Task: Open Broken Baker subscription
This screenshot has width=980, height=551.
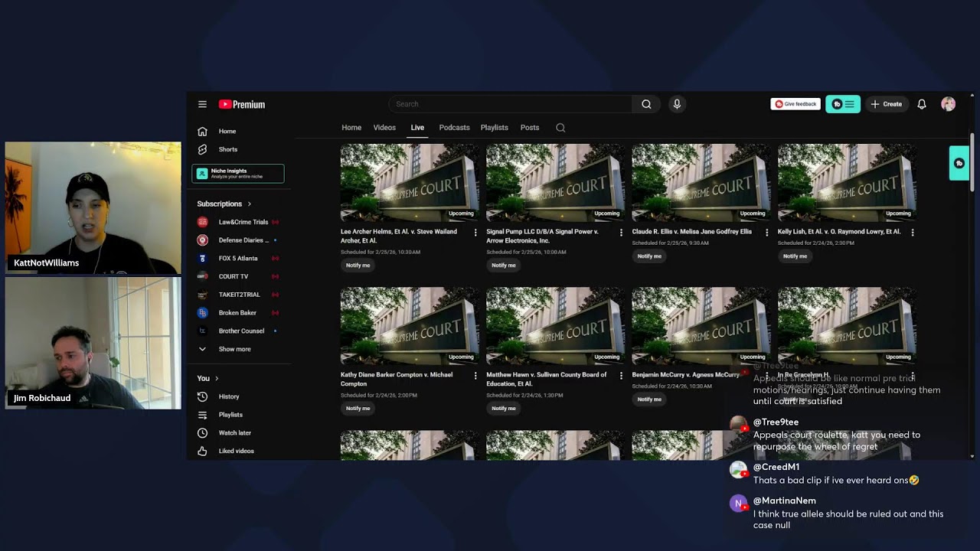Action: [x=239, y=312]
